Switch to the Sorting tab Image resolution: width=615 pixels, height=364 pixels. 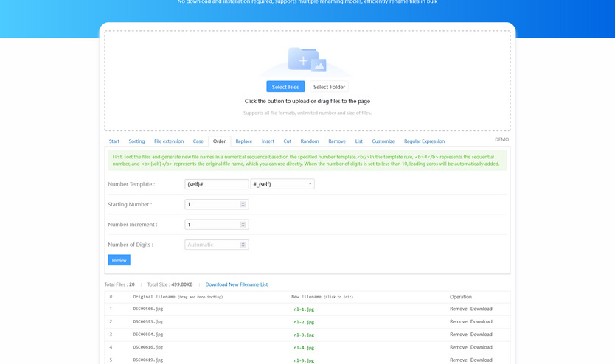click(136, 141)
